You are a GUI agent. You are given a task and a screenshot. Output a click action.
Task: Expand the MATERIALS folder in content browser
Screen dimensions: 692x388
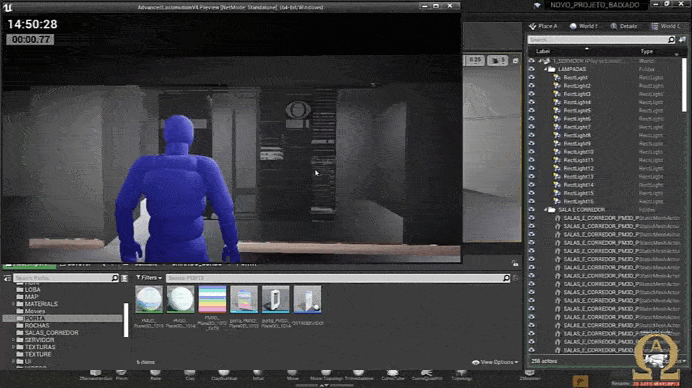(13, 304)
